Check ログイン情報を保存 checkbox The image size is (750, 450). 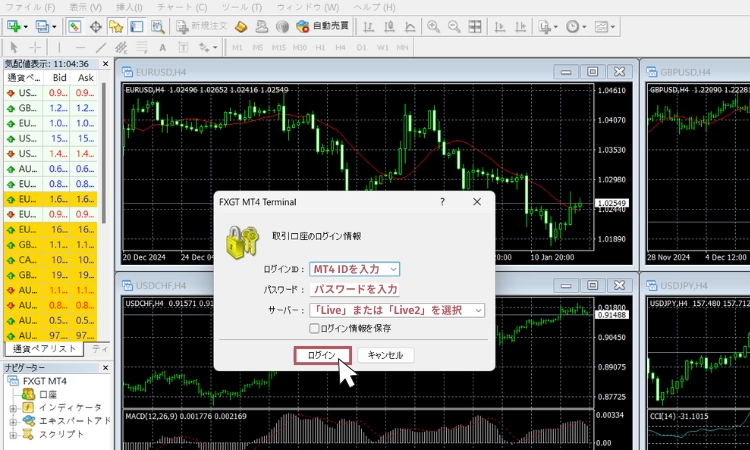314,329
